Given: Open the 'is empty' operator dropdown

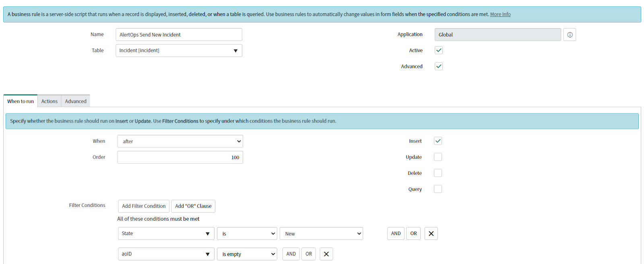Looking at the screenshot, I should (x=247, y=254).
